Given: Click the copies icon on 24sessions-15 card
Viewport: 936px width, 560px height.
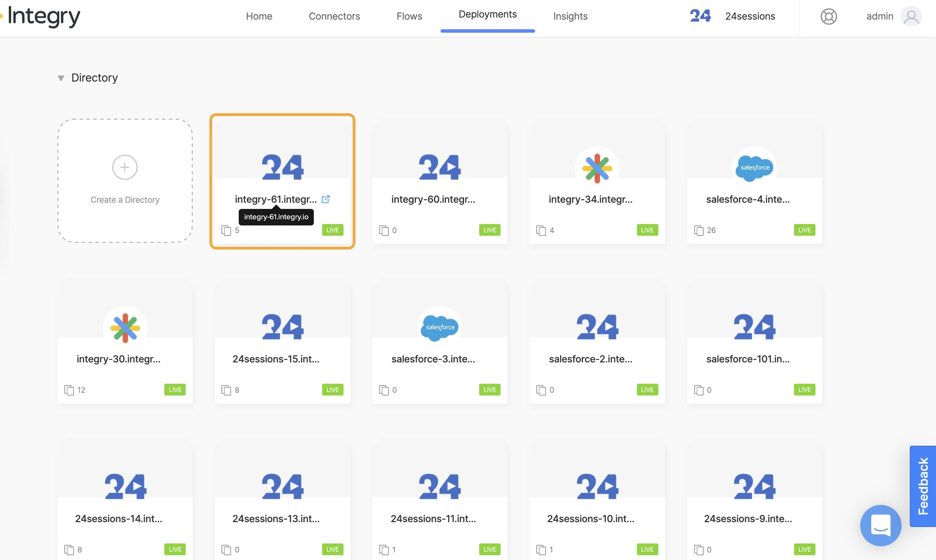Looking at the screenshot, I should pyautogui.click(x=226, y=390).
